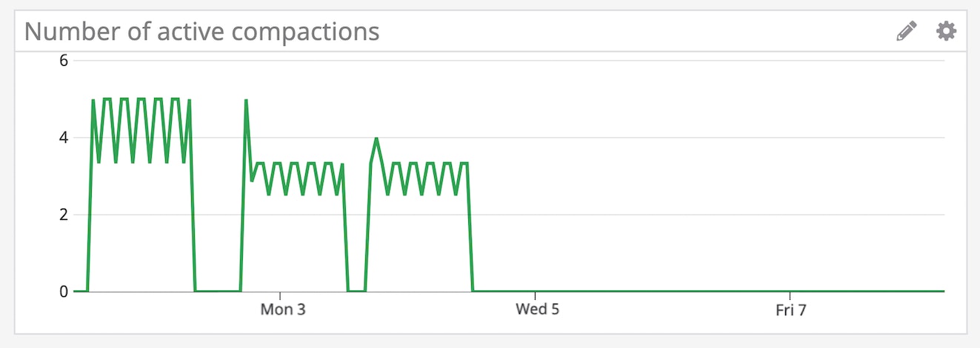The height and width of the screenshot is (348, 980).
Task: Click zero gap between second and third clusters
Action: tap(356, 291)
